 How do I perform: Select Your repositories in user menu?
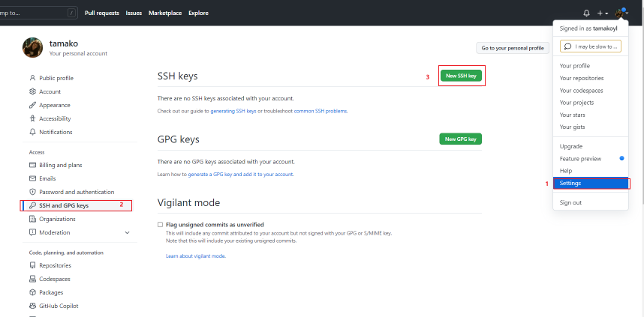click(591, 79)
